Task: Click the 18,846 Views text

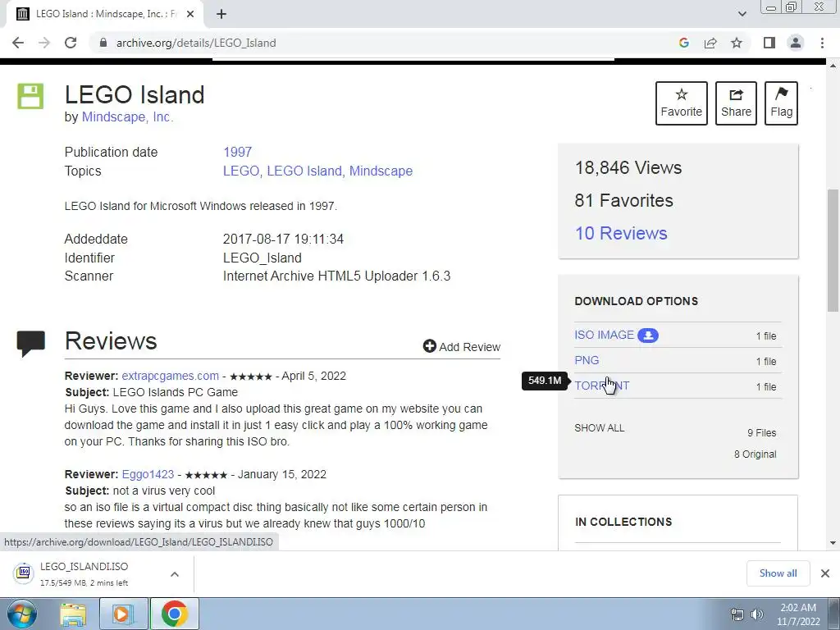Action: (628, 167)
